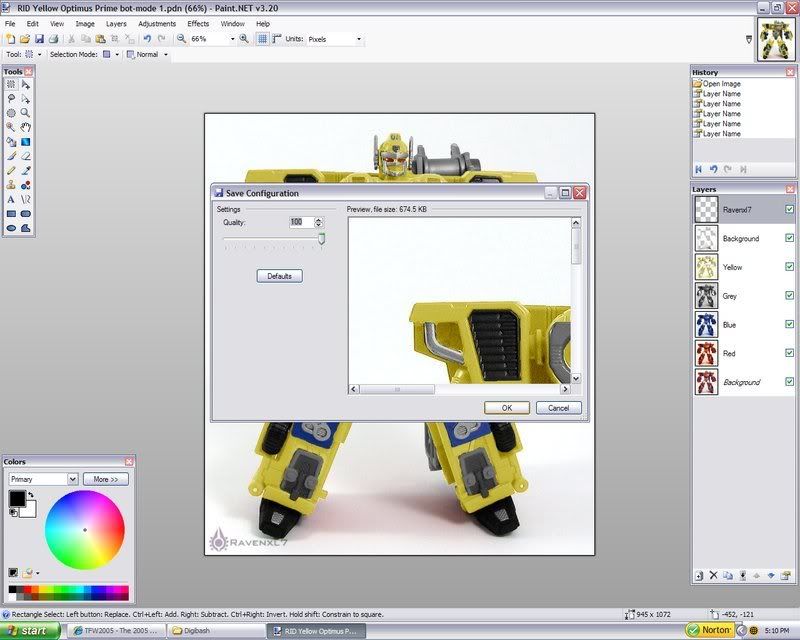
Task: Click the Defaults button
Action: 280,276
